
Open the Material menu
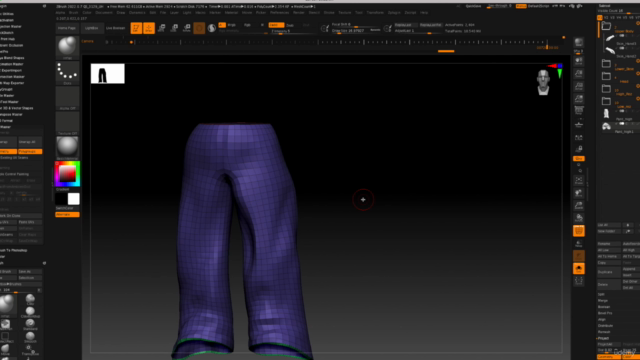coord(231,13)
